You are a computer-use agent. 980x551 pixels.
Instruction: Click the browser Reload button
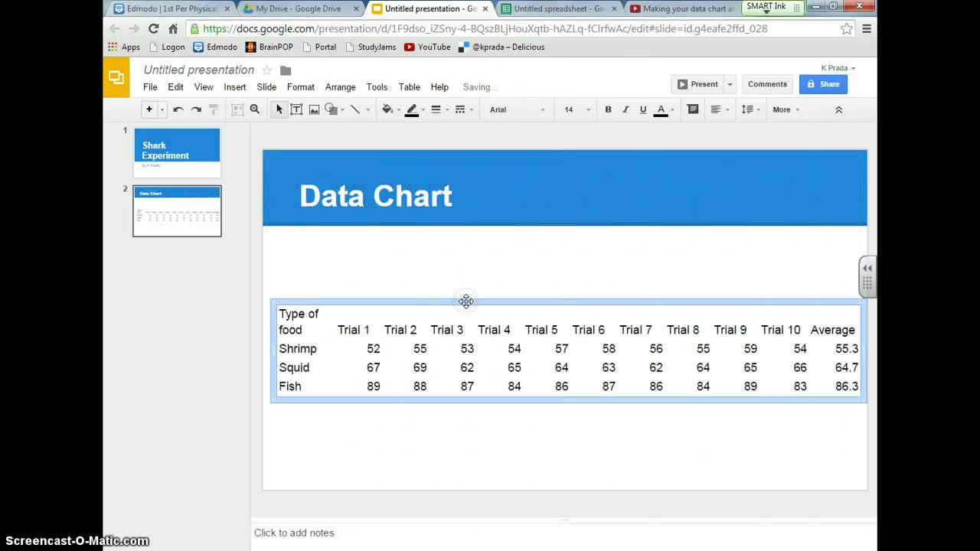pyautogui.click(x=153, y=28)
